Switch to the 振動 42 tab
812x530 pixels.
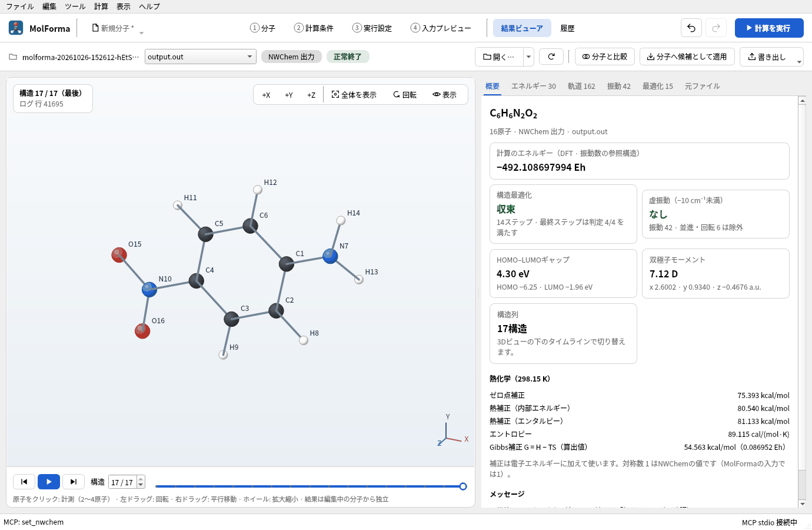point(618,86)
